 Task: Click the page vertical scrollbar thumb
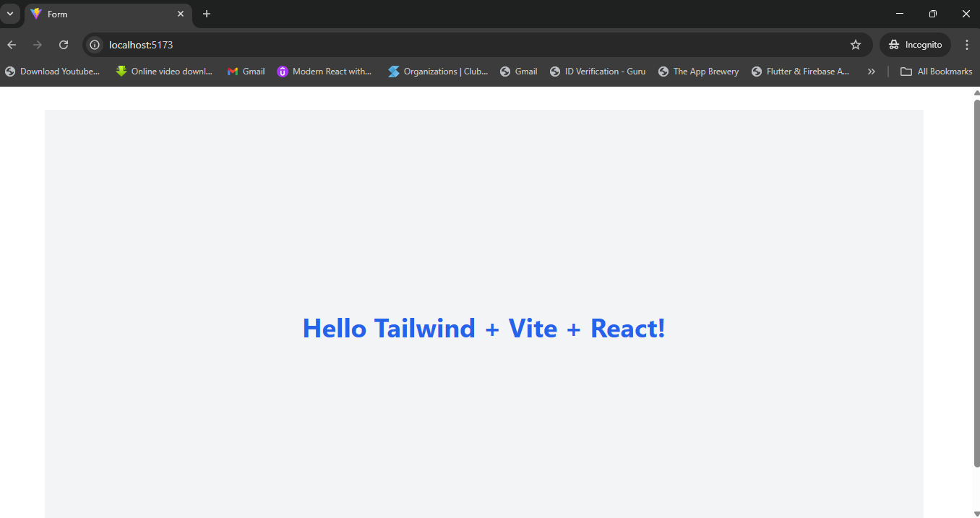pos(976,282)
